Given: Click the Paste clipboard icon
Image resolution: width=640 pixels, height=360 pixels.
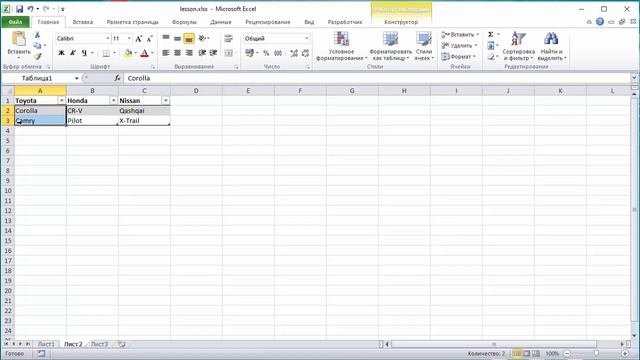Looking at the screenshot, I should (x=19, y=39).
